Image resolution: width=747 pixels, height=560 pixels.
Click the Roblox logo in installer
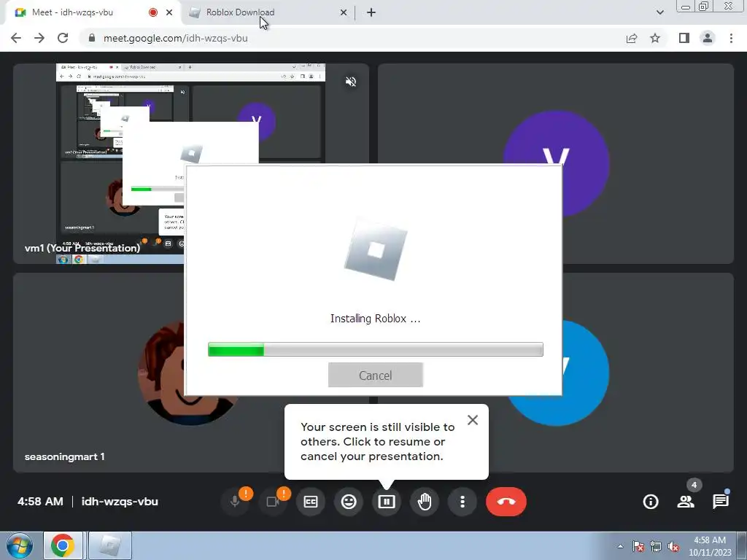376,249
